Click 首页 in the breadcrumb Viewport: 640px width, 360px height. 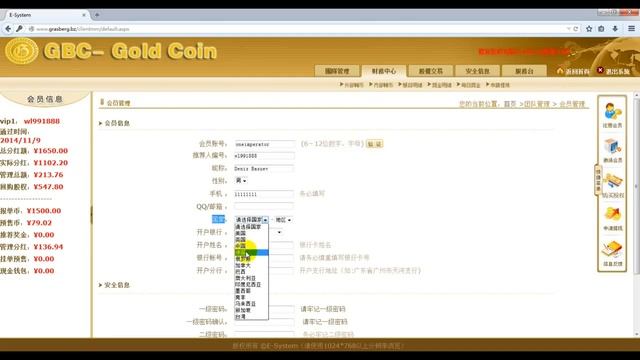point(510,104)
